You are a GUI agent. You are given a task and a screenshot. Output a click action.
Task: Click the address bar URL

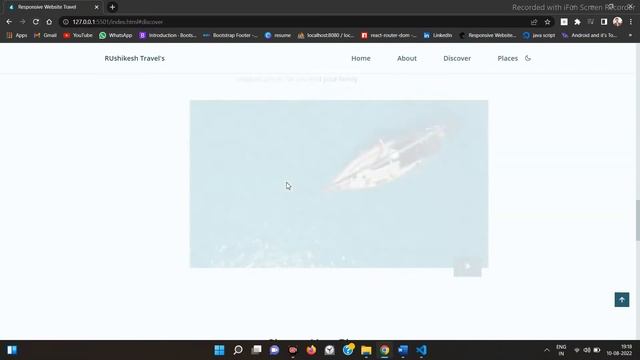tap(118, 22)
